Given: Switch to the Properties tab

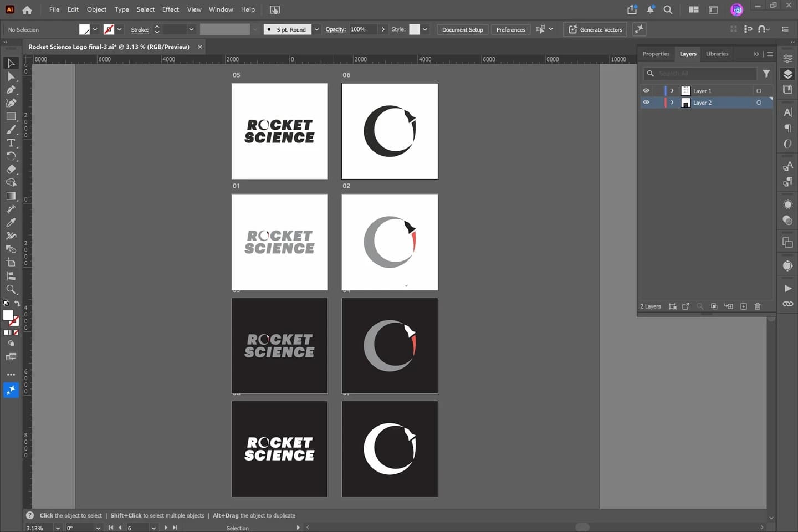Looking at the screenshot, I should [x=656, y=54].
